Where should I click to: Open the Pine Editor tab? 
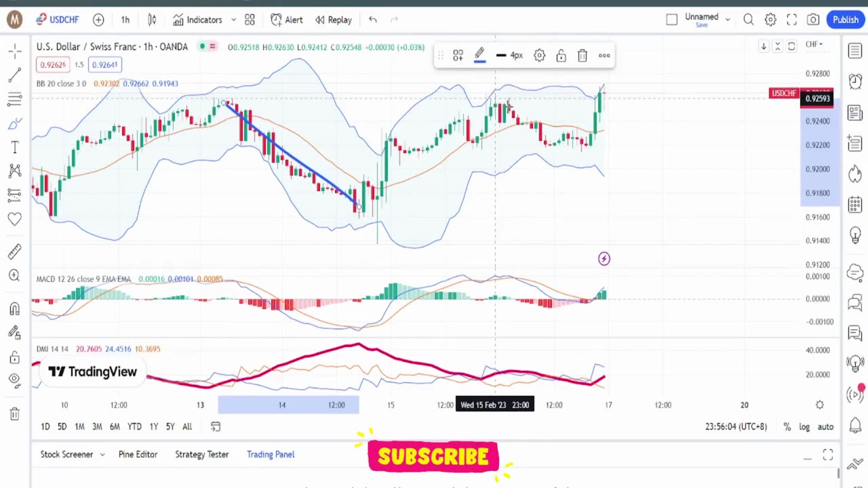click(x=138, y=454)
